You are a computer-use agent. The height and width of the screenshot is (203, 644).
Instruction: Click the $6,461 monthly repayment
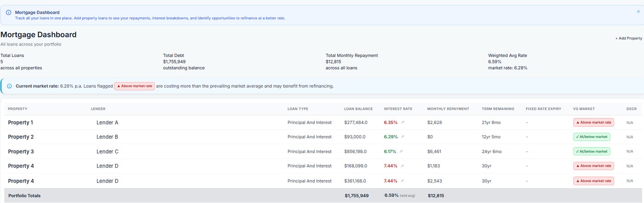(x=435, y=151)
